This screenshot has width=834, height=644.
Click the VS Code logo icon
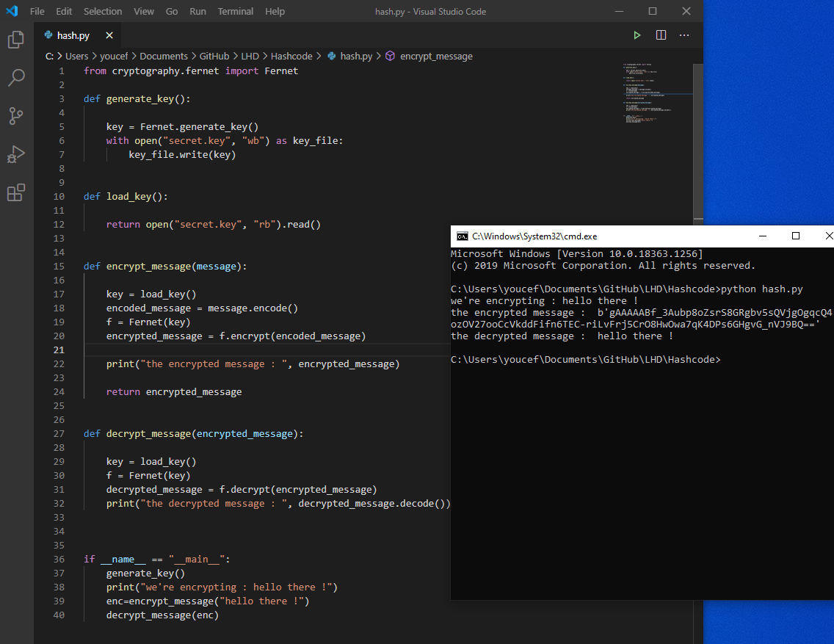point(12,10)
